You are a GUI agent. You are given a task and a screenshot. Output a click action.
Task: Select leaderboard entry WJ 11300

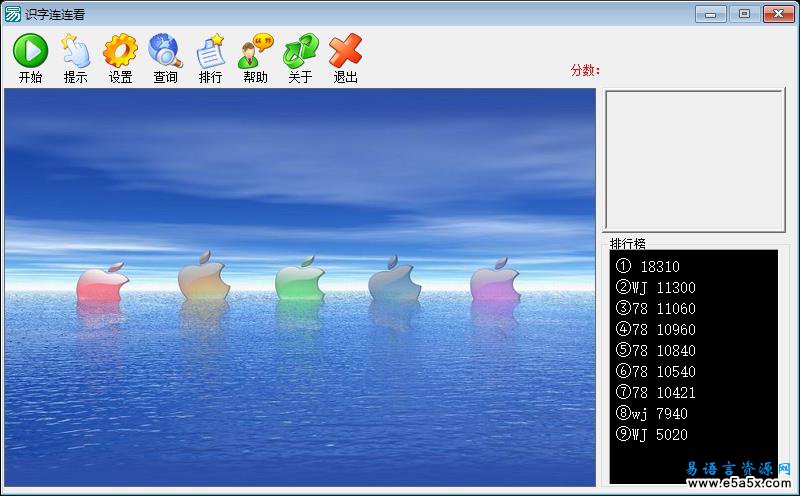pyautogui.click(x=656, y=287)
